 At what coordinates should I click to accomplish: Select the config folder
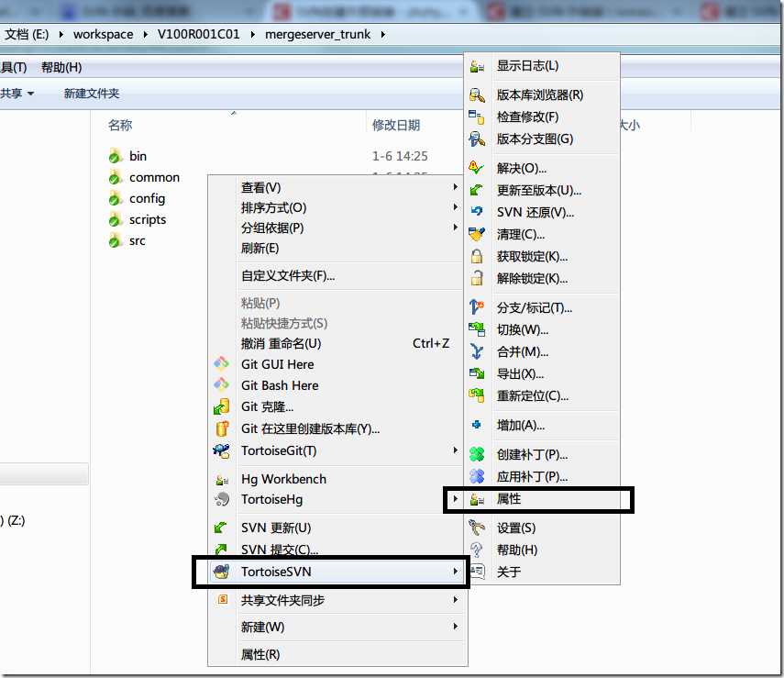(137, 199)
